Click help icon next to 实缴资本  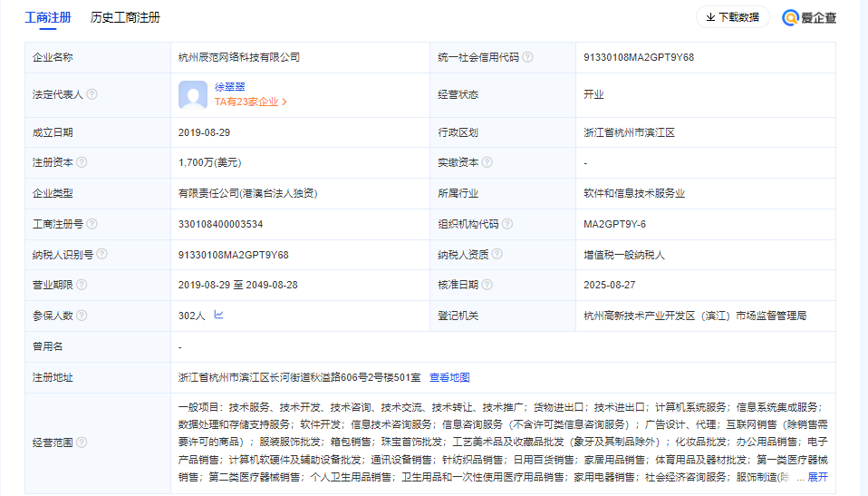487,161
